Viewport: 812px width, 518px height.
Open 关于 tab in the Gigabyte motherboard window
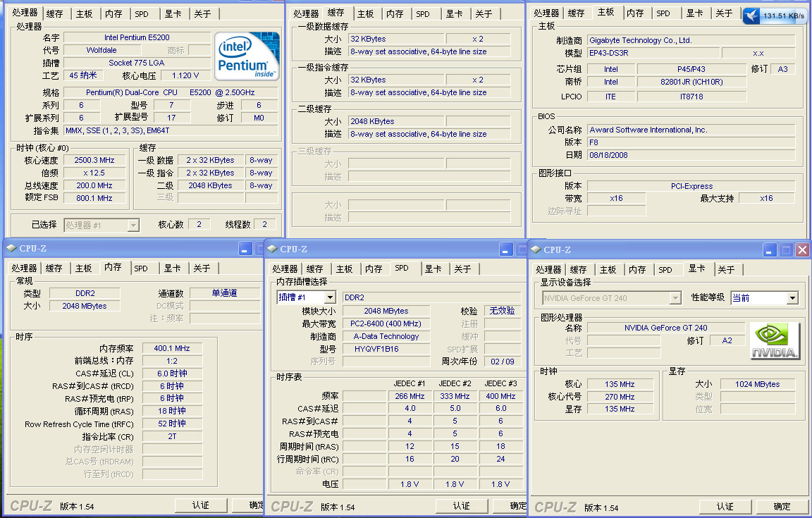tap(724, 13)
